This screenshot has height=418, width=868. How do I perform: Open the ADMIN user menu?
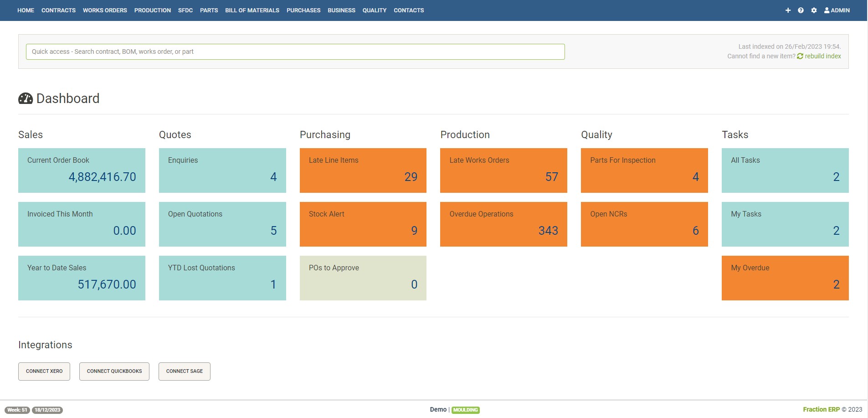point(837,10)
